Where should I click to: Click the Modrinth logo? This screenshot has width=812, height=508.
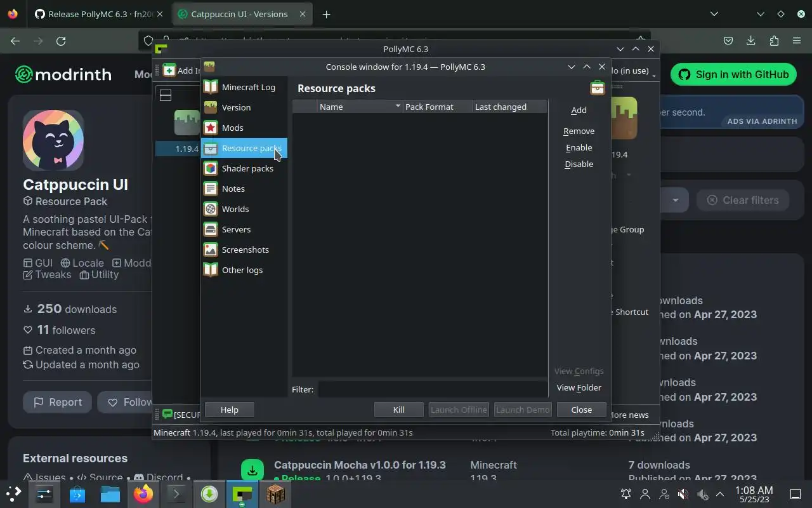click(63, 74)
